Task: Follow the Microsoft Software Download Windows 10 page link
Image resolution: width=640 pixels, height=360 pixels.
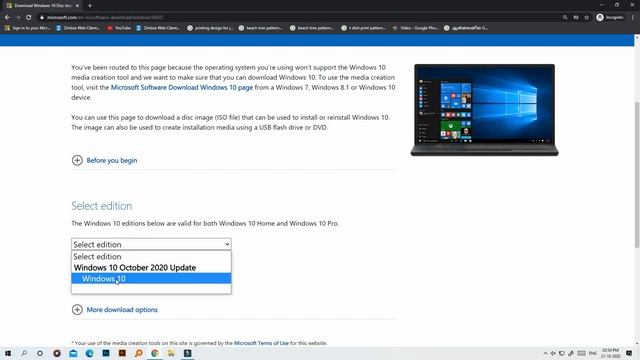Action: (x=182, y=87)
